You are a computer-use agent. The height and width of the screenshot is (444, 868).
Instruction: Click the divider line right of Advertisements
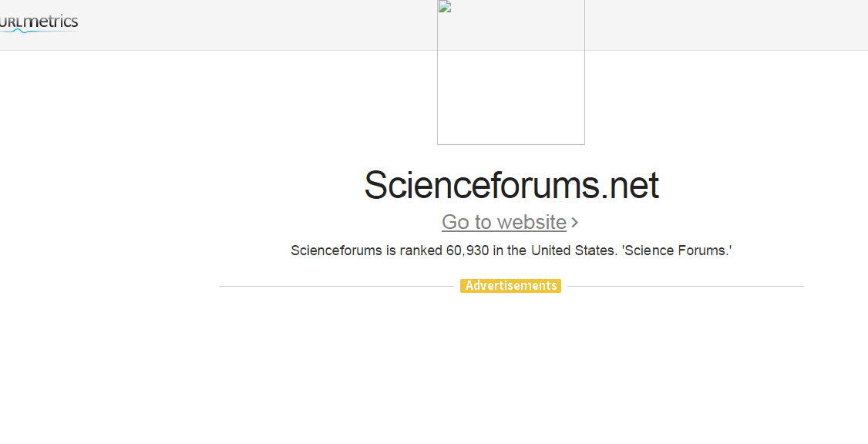(685, 286)
